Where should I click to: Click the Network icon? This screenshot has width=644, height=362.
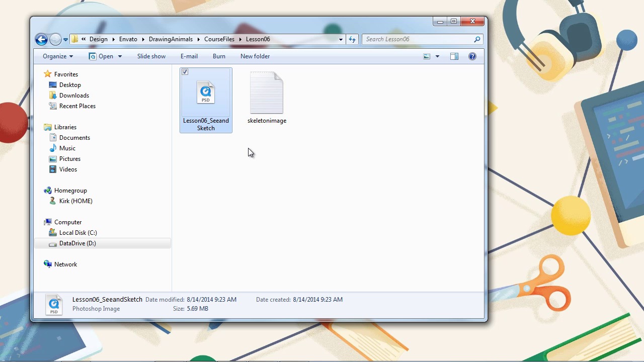pyautogui.click(x=48, y=264)
